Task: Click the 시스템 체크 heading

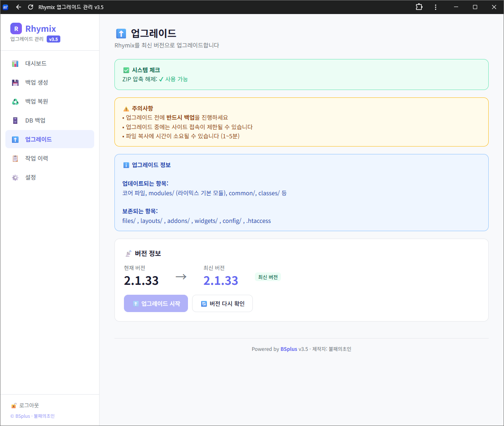Action: click(x=146, y=71)
